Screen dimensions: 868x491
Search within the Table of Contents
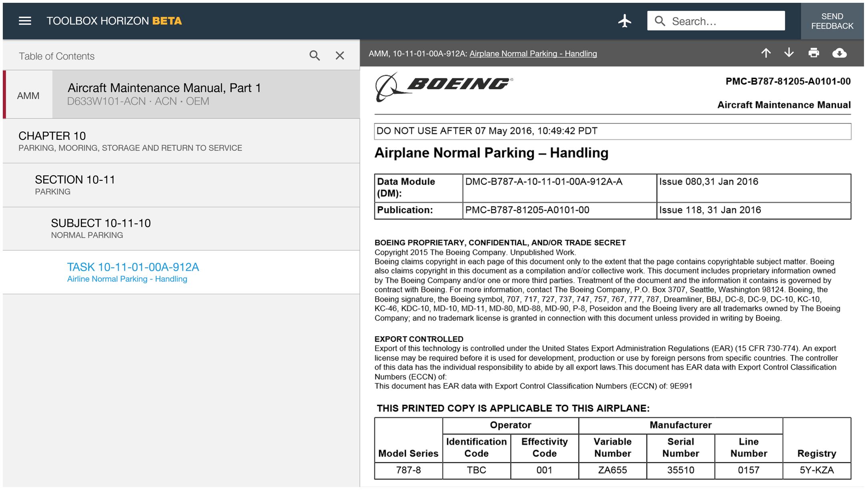(x=315, y=56)
